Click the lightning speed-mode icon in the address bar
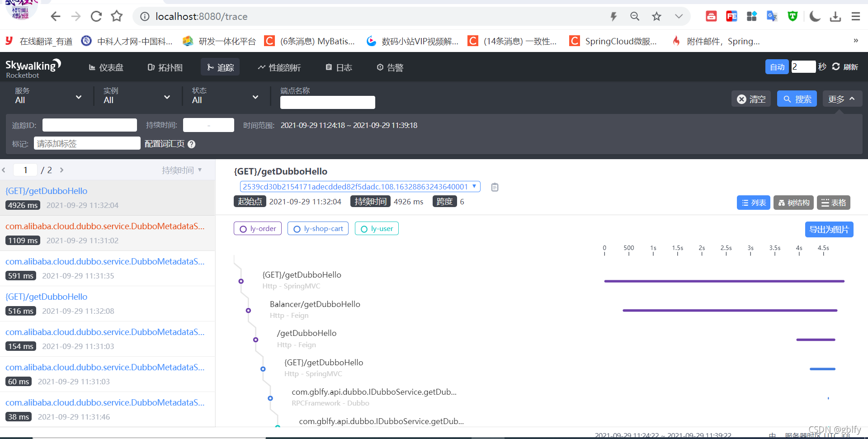868x439 pixels. click(613, 17)
